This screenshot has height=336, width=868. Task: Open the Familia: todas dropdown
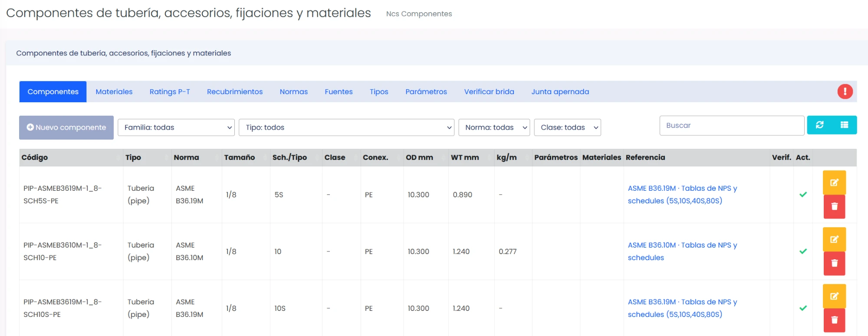(176, 127)
